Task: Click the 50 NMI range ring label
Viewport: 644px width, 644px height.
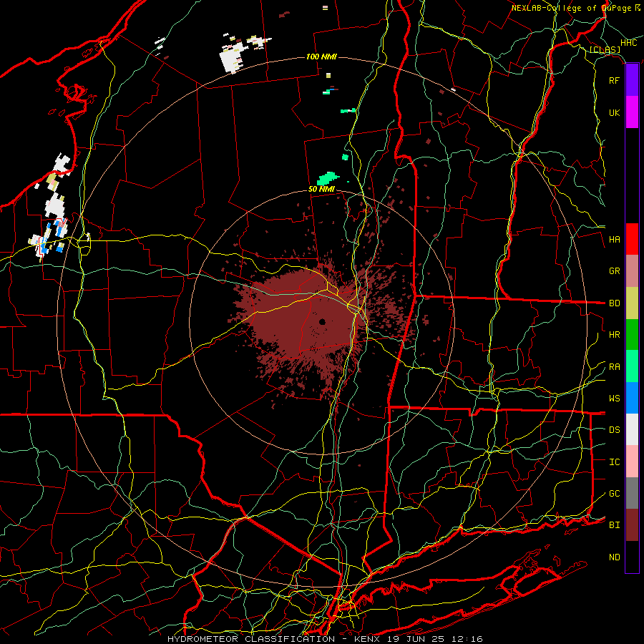Action: pos(321,190)
